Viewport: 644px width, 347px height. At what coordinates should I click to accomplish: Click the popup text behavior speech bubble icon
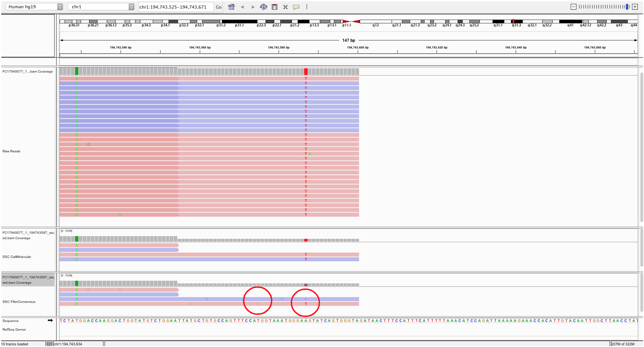(296, 7)
